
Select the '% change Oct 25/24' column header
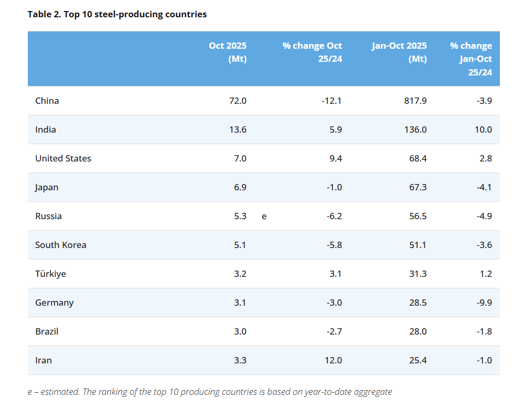(x=312, y=52)
